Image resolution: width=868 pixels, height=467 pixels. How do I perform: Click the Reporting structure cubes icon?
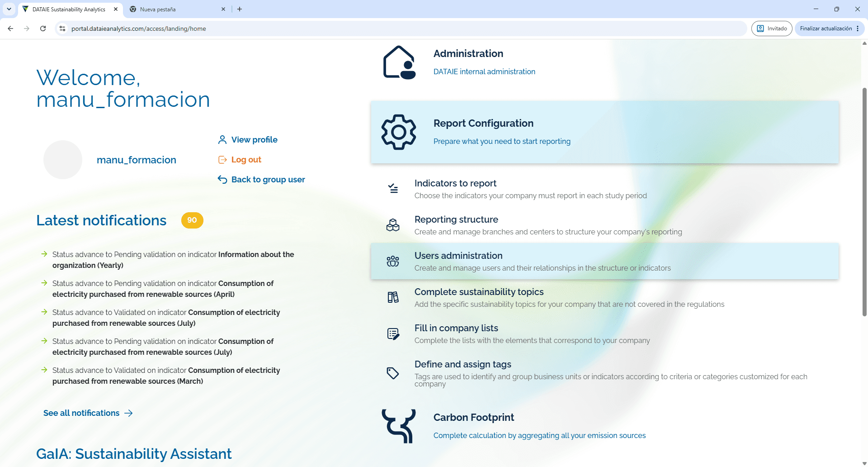tap(393, 225)
